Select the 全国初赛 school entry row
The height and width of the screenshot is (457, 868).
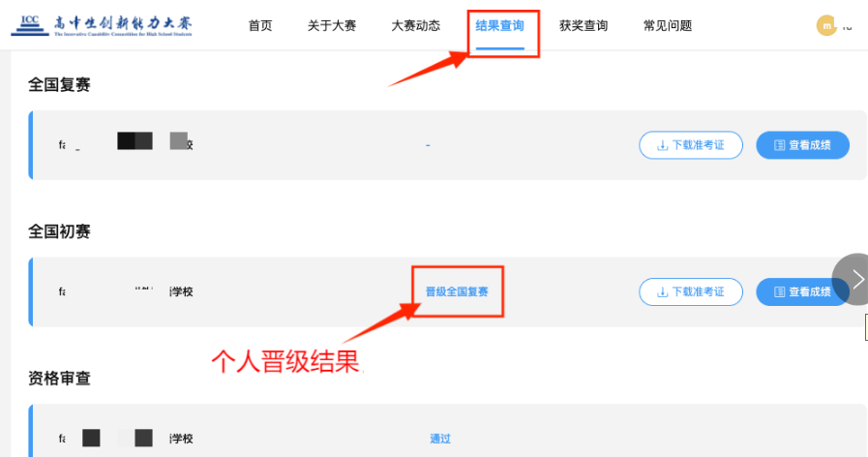tap(447, 292)
